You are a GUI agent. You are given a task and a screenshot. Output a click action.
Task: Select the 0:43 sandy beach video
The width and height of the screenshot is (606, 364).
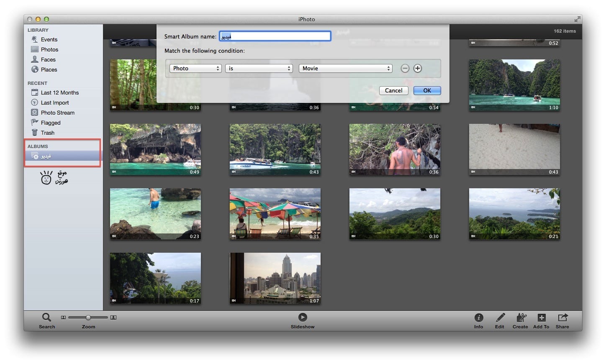[x=514, y=149]
